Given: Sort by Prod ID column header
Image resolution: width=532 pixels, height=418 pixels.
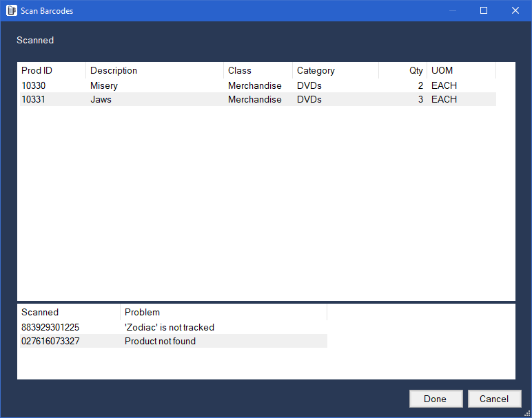Looking at the screenshot, I should 52,70.
